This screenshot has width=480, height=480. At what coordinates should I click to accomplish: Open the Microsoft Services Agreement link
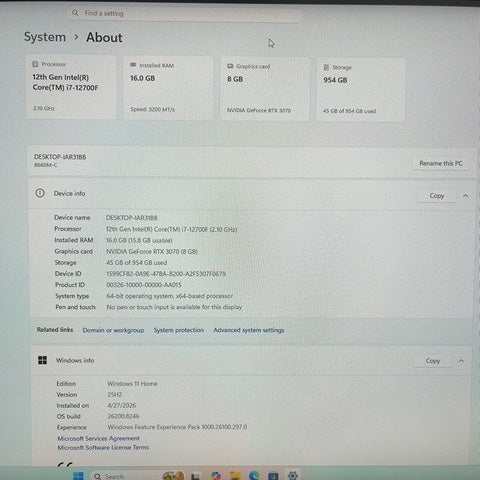98,438
